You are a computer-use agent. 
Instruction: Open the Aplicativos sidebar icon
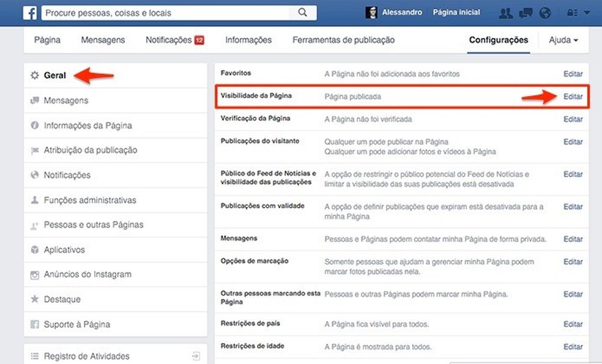[x=35, y=250]
